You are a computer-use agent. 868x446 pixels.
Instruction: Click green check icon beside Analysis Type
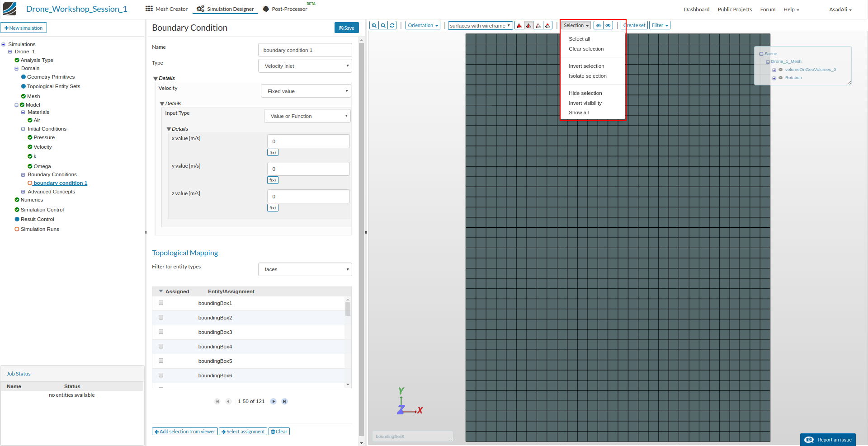(x=17, y=60)
